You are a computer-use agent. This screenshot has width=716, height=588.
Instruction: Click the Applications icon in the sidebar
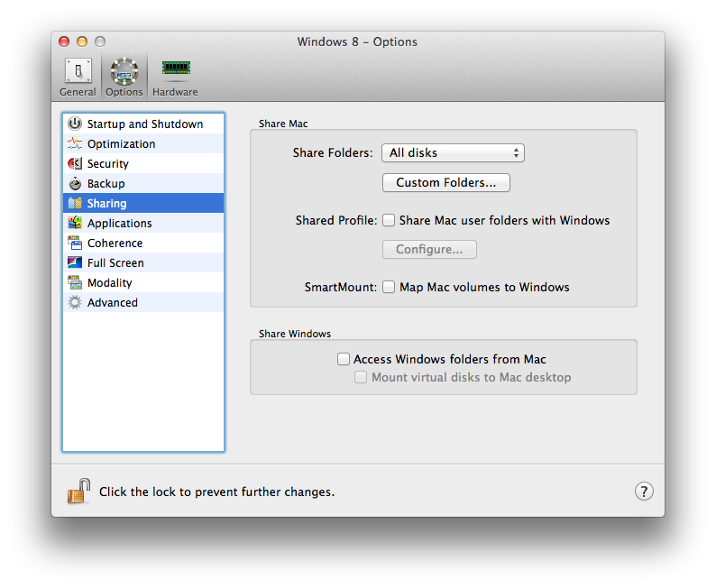point(75,223)
